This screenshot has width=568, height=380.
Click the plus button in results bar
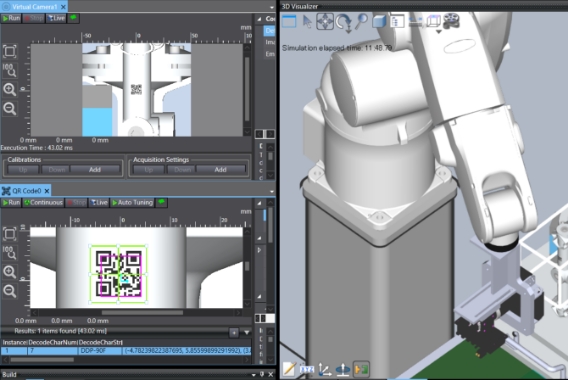[x=234, y=333]
